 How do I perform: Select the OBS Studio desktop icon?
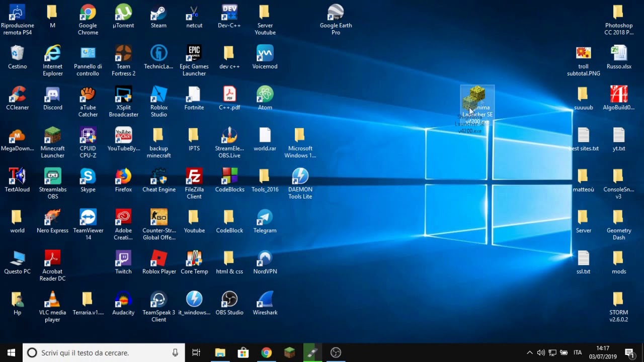(x=229, y=304)
